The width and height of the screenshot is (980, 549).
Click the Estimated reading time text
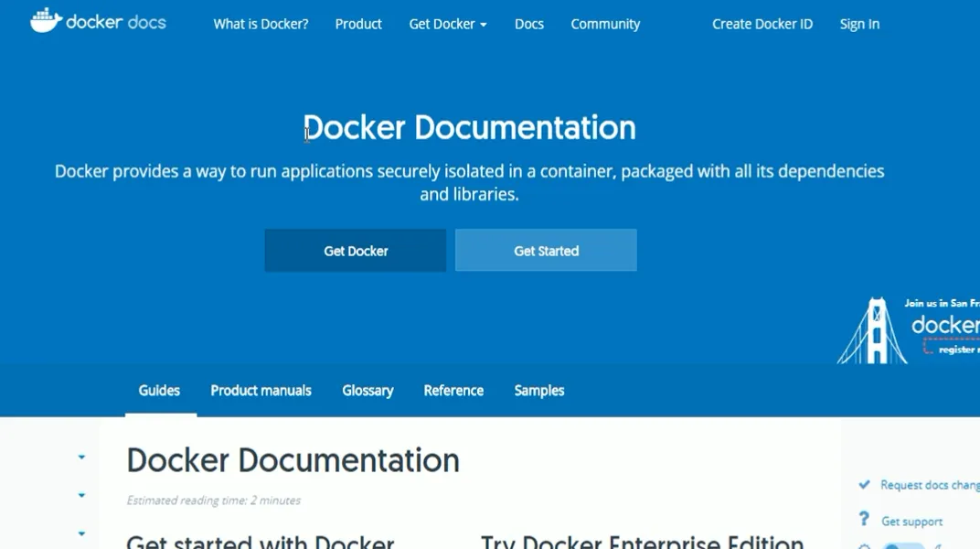[214, 501]
